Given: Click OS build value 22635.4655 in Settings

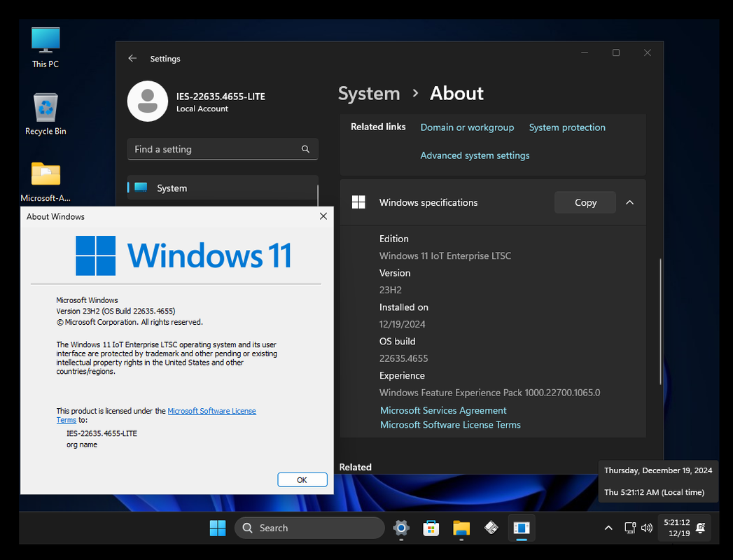Looking at the screenshot, I should pos(403,358).
